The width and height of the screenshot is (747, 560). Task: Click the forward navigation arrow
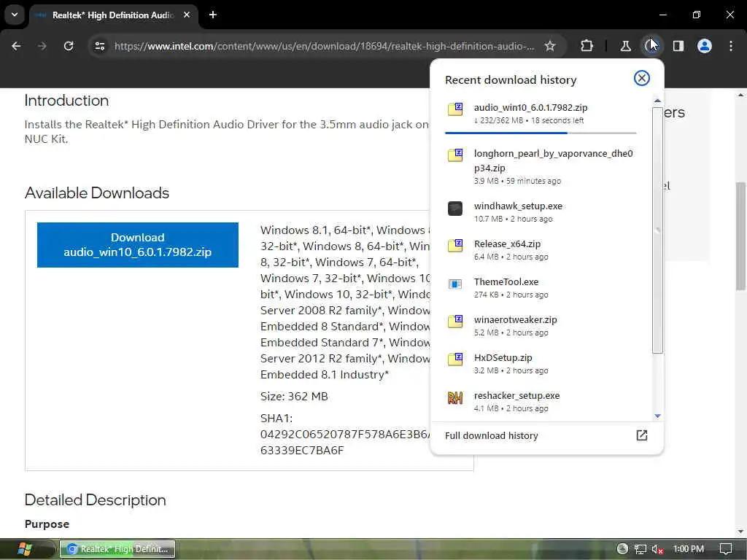(x=42, y=46)
